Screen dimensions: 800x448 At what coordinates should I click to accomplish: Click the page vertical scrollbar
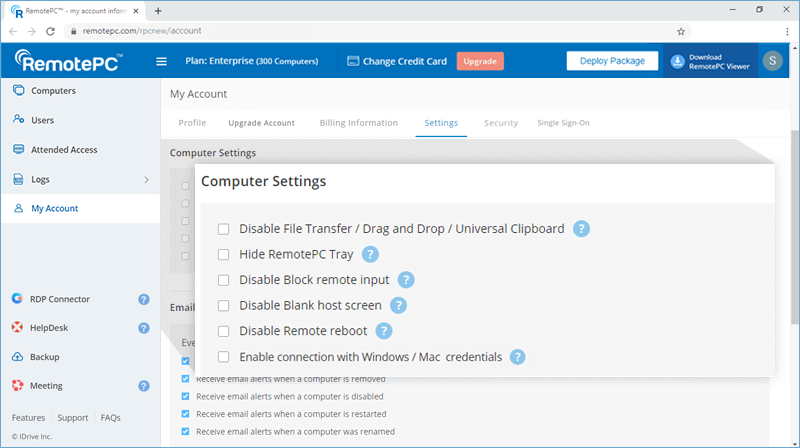(x=794, y=227)
